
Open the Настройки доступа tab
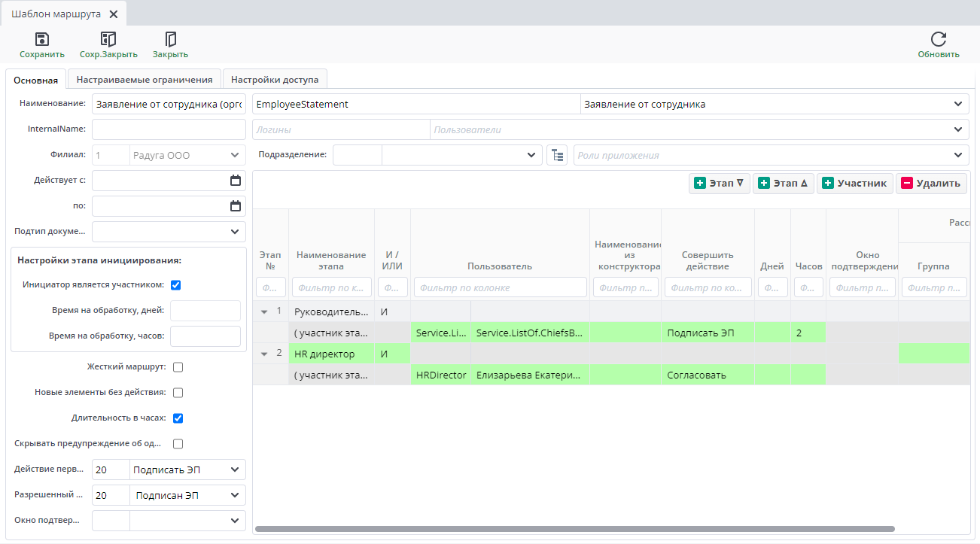click(x=274, y=80)
